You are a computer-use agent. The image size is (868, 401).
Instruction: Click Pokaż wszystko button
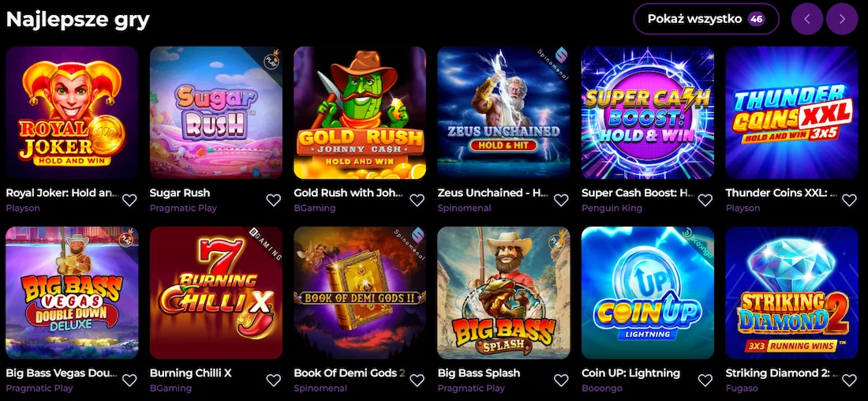coord(706,20)
